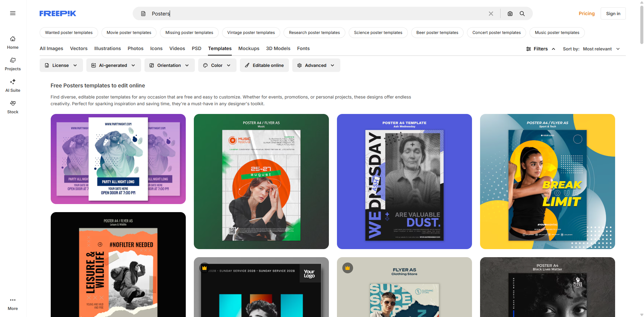Open the Color filter dropdown
The height and width of the screenshot is (317, 644).
point(217,65)
